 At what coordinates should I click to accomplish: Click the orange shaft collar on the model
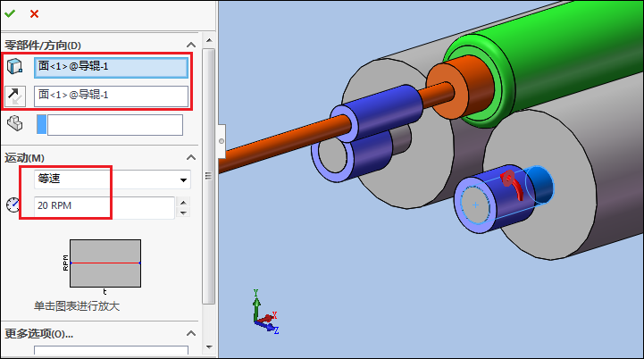click(x=460, y=87)
